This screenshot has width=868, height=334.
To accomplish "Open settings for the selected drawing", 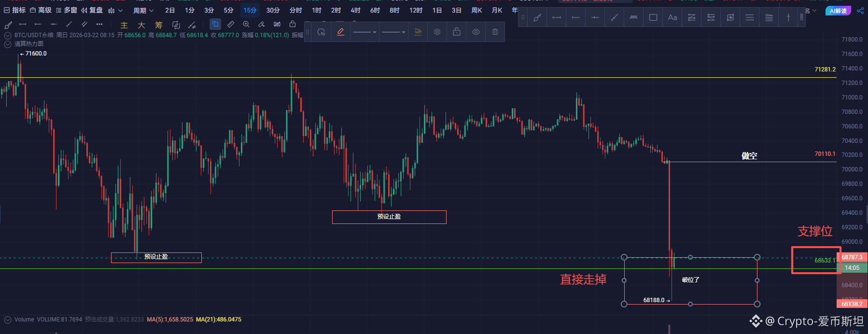I will coord(437,32).
